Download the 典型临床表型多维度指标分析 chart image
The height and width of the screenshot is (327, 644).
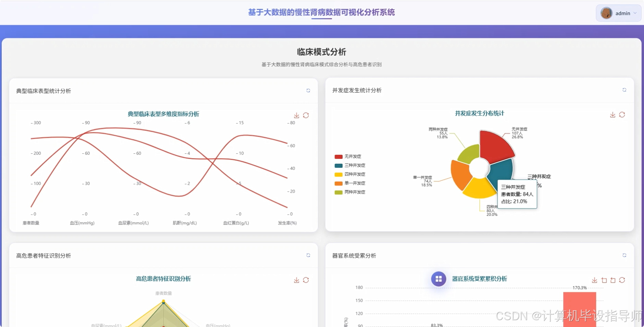296,115
